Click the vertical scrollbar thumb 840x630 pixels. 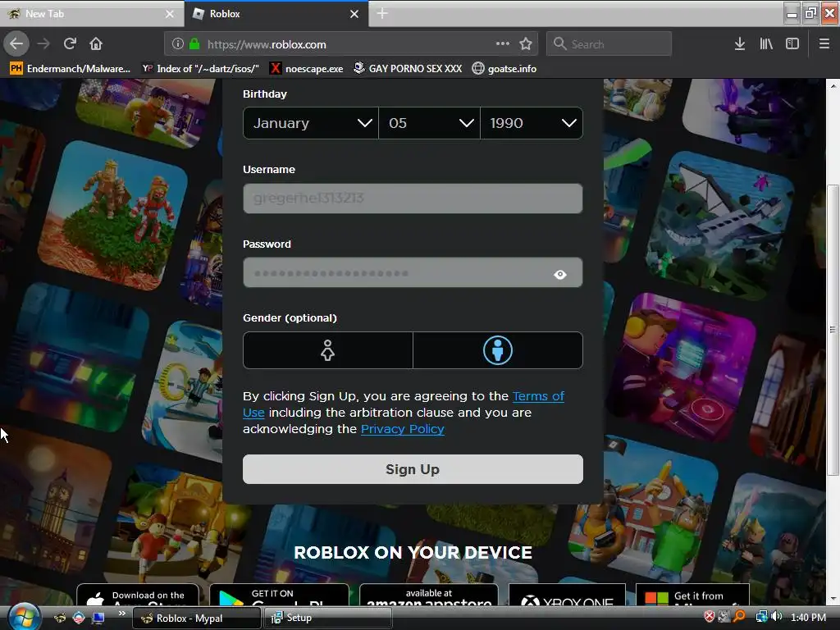tap(833, 330)
